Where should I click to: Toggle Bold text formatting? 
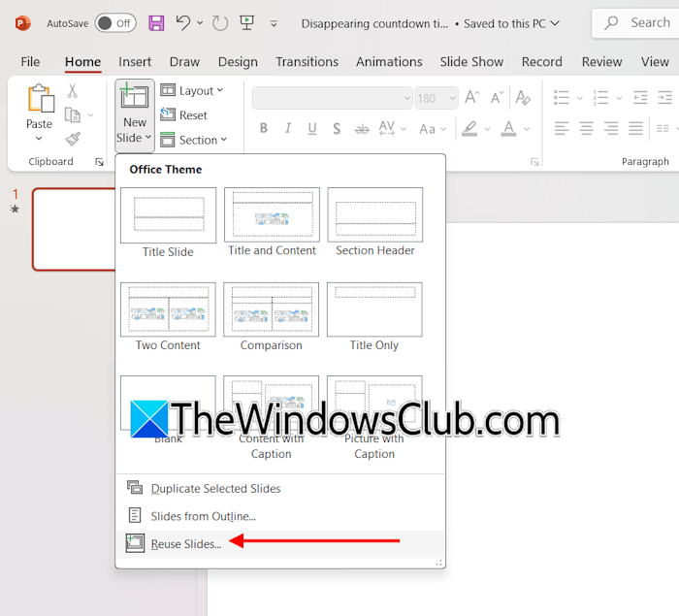coord(263,128)
